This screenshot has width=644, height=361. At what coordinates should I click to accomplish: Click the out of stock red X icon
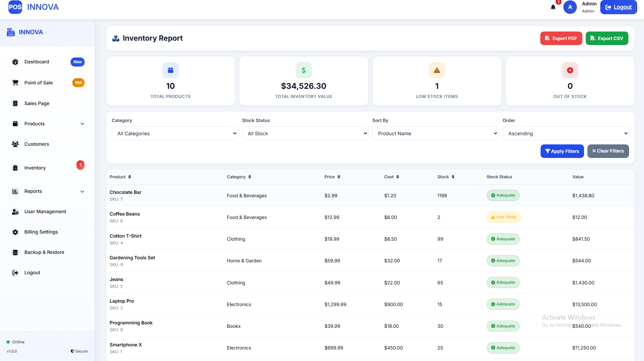[570, 71]
